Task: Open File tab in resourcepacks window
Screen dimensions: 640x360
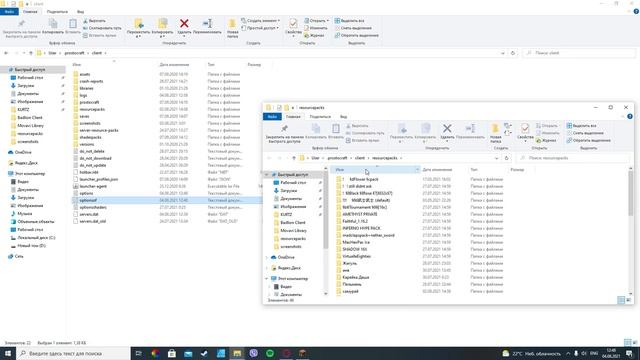Action: (272, 117)
